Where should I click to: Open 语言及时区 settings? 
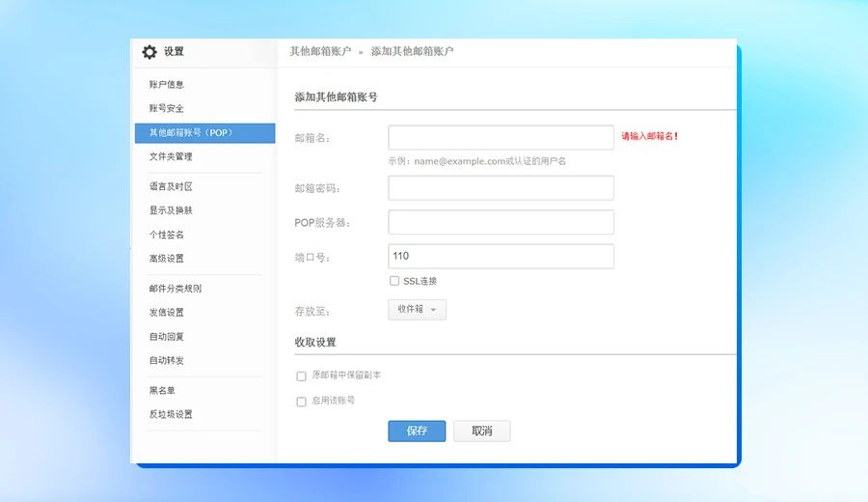[171, 186]
